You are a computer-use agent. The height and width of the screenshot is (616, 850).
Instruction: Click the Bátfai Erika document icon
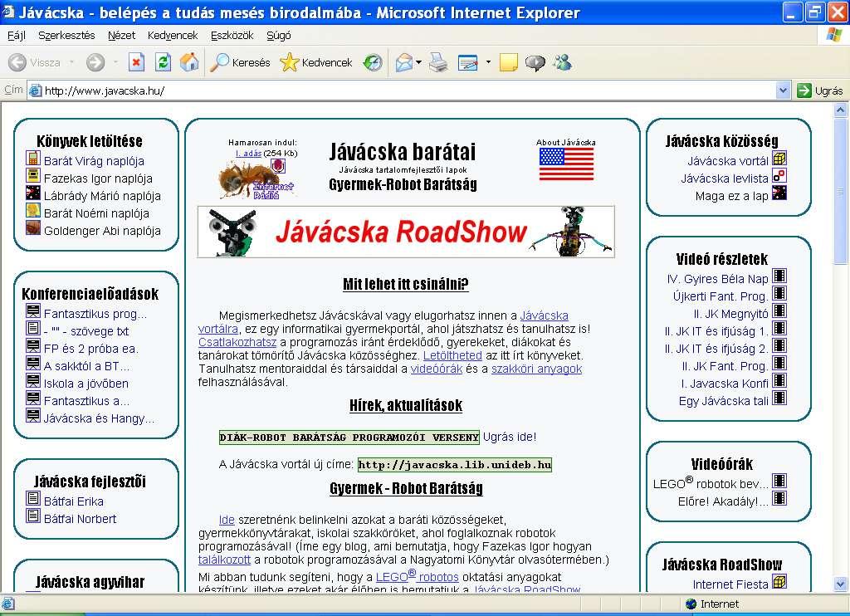click(33, 498)
